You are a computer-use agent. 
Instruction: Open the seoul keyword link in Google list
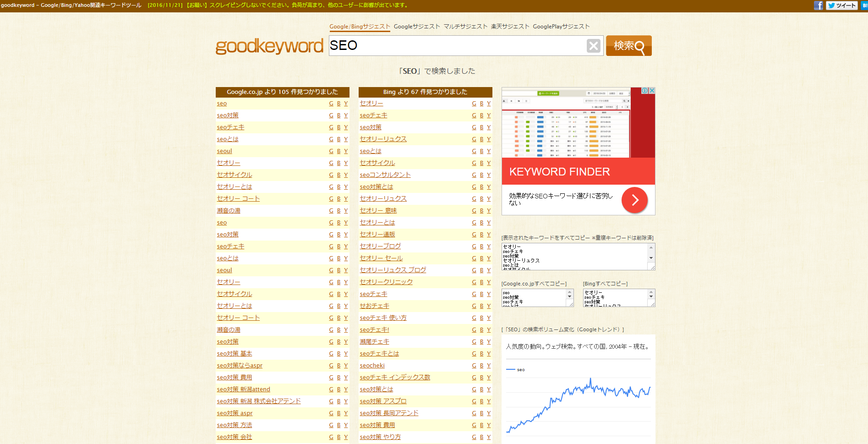[224, 151]
